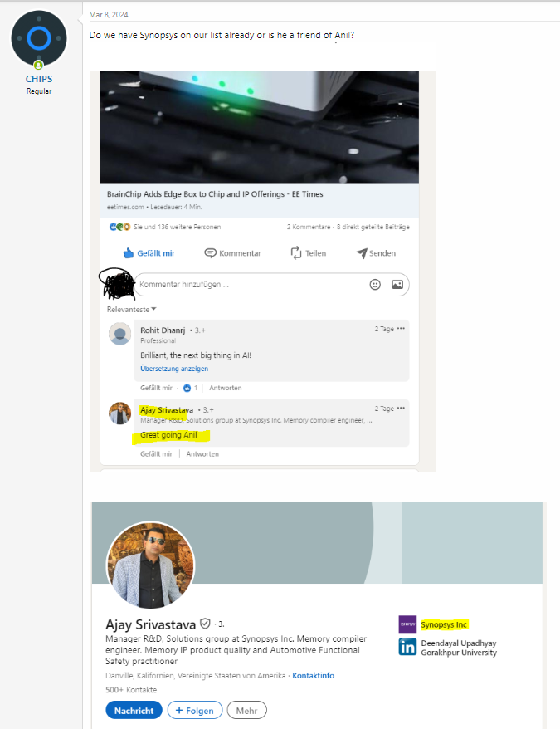Click the reaction icons beside 136 weitere Personen
This screenshot has height=729, width=560.
point(120,227)
